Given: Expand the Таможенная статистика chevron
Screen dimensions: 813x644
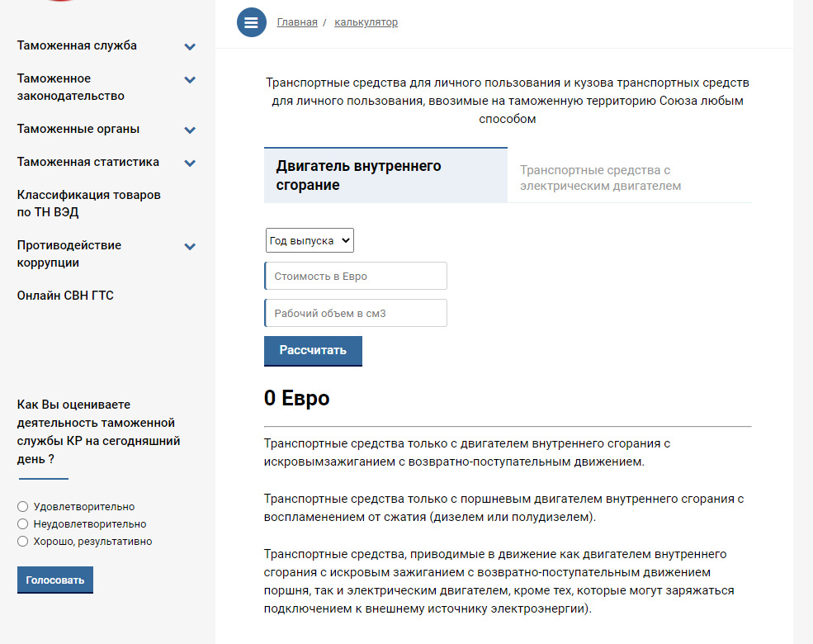Looking at the screenshot, I should tap(190, 163).
